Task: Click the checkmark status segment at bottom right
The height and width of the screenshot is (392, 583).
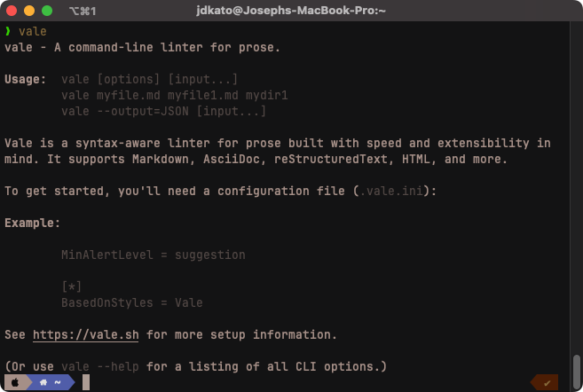Action: point(547,382)
